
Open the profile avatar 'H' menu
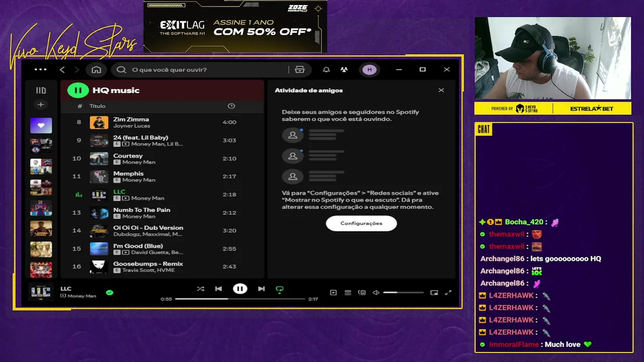coord(369,69)
